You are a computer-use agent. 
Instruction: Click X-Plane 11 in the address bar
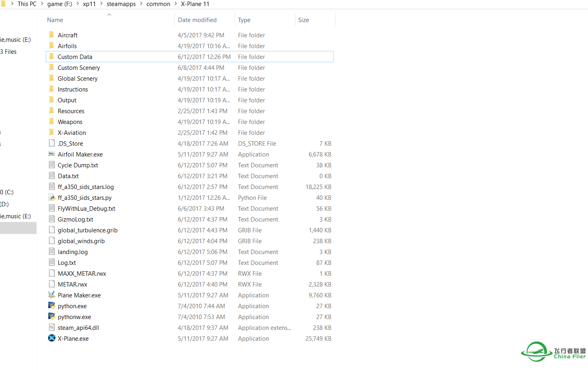(x=195, y=4)
